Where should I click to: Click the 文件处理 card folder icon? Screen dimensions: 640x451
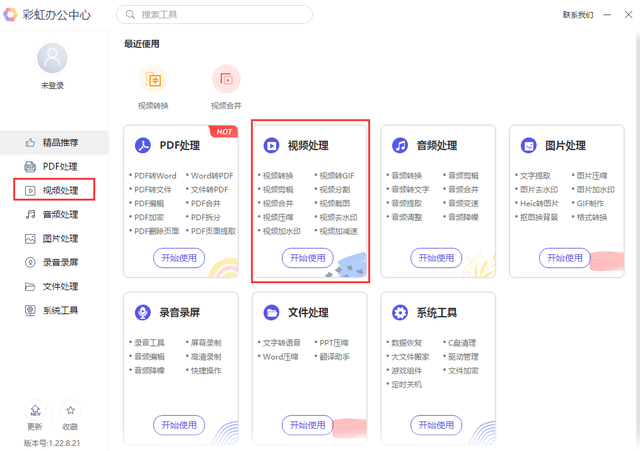(271, 313)
